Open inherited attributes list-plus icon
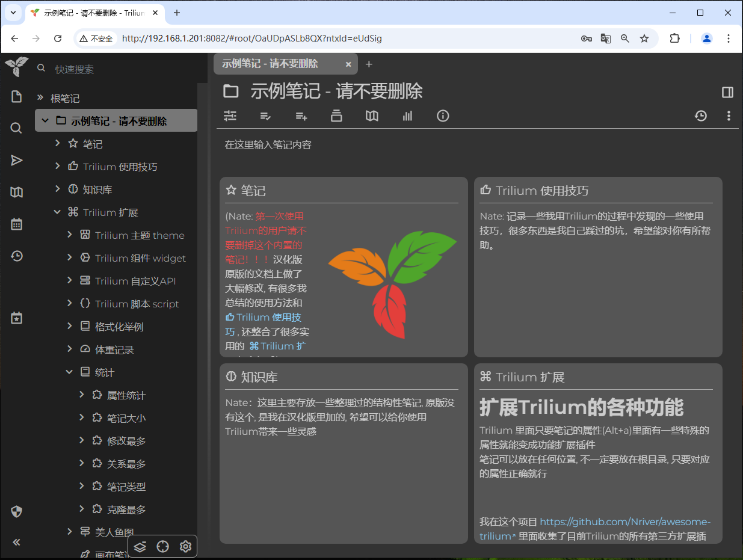Screen dimensions: 743x560 point(301,115)
